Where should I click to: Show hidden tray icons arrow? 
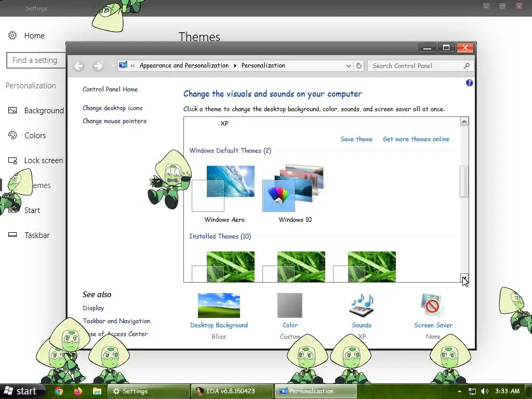(459, 391)
